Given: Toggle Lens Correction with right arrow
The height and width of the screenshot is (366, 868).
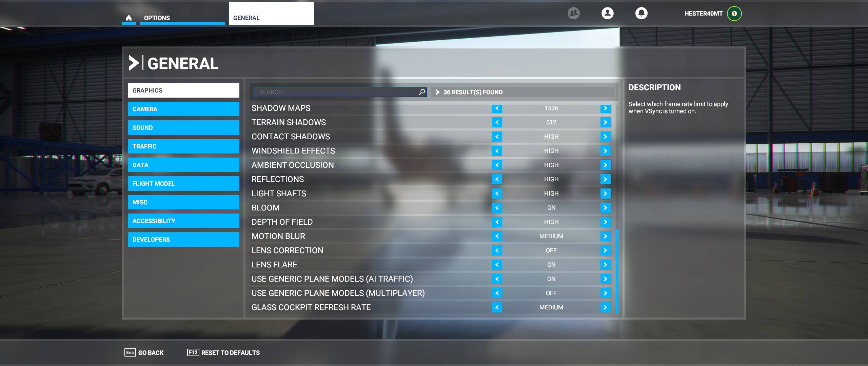Looking at the screenshot, I should (605, 250).
